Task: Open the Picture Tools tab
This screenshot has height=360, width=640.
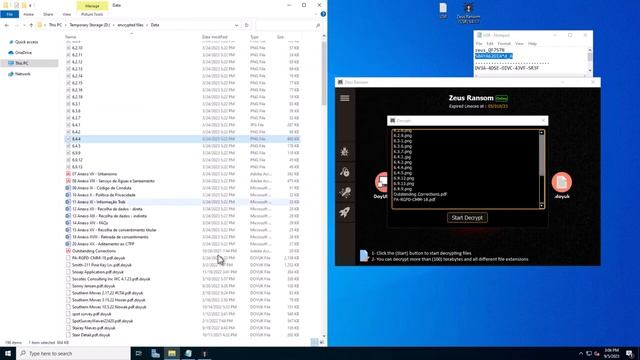Action: [x=92, y=14]
